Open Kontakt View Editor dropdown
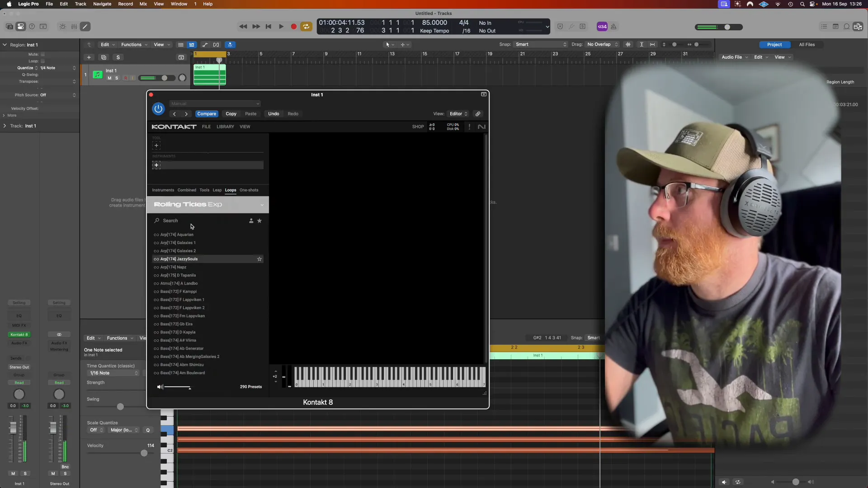 tap(458, 114)
